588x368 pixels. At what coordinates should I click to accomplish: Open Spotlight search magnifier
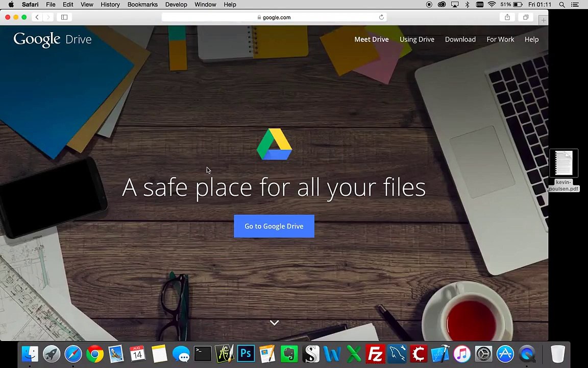[x=562, y=5]
